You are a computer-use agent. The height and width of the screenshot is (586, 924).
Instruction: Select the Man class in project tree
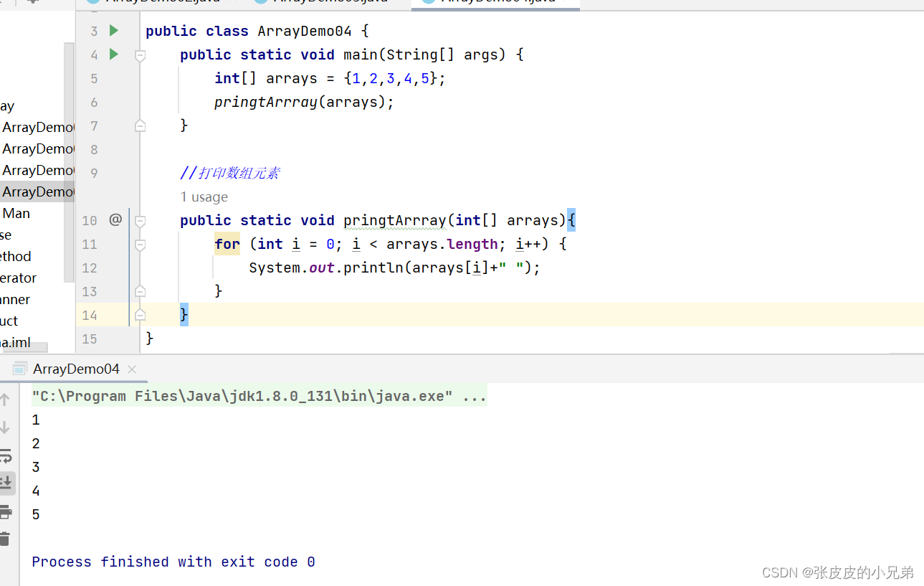click(16, 213)
